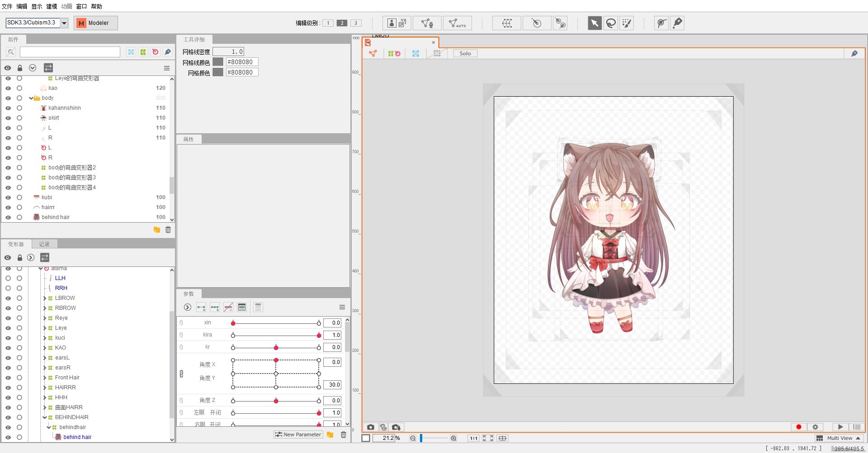Select the brush selection tool
Image resolution: width=868 pixels, height=453 pixels.
(x=626, y=23)
